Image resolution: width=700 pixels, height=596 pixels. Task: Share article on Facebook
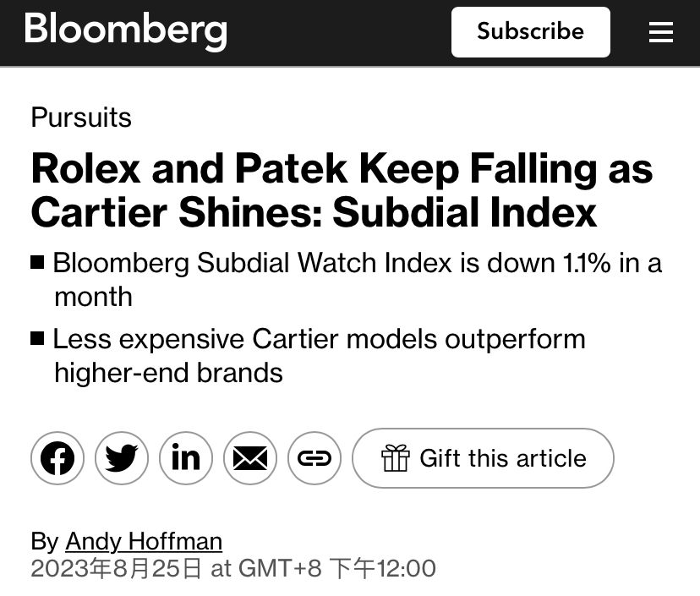[x=57, y=458]
